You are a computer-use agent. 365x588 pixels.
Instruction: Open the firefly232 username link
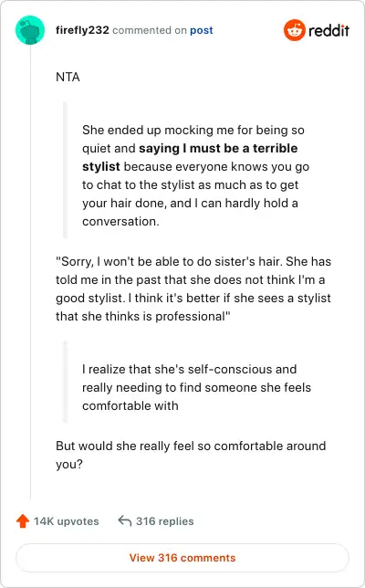click(x=82, y=30)
